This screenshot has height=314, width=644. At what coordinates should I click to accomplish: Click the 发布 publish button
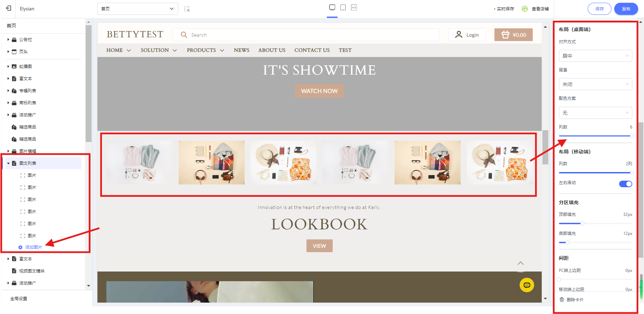point(626,9)
